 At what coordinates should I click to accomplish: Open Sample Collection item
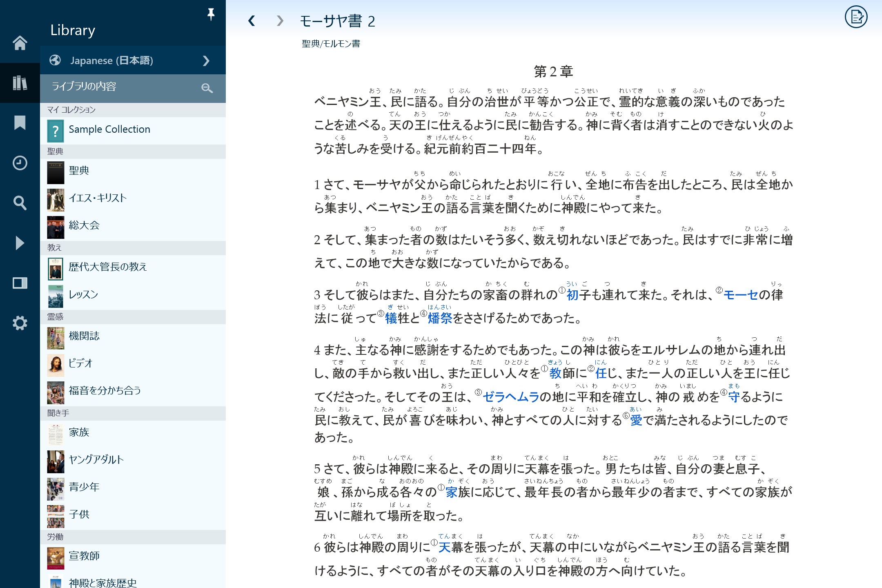pos(109,129)
